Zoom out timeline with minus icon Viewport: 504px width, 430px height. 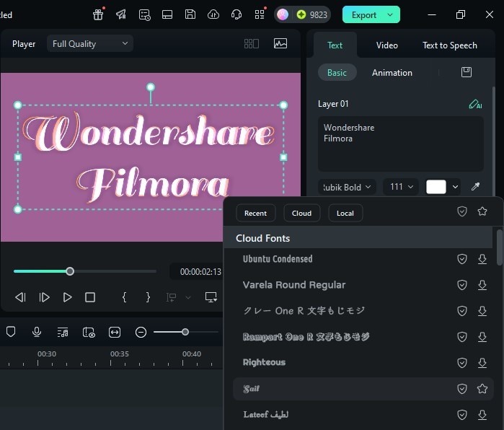pyautogui.click(x=141, y=332)
